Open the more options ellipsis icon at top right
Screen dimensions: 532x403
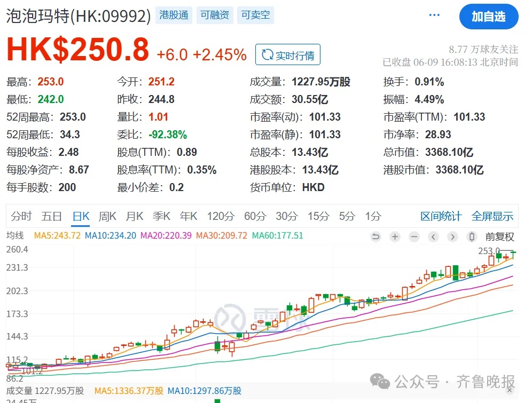434,15
